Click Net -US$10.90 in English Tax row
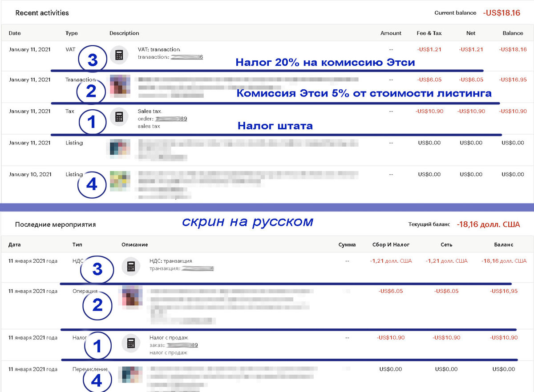 (471, 111)
